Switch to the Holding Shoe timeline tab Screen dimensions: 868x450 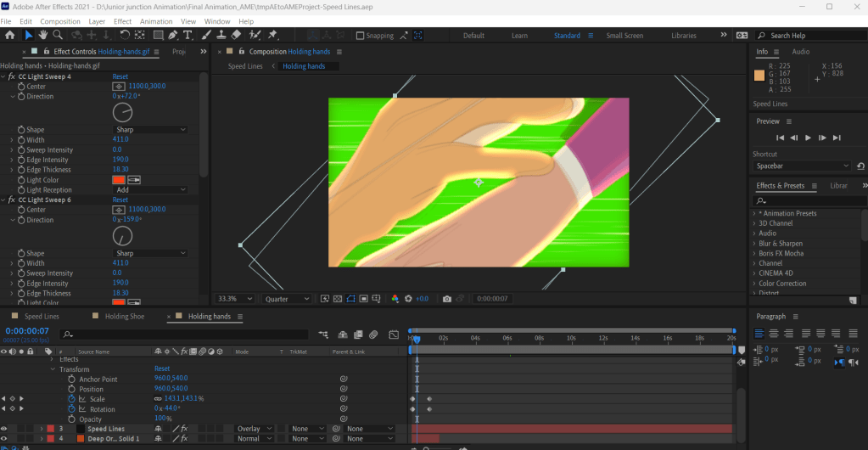pos(125,317)
